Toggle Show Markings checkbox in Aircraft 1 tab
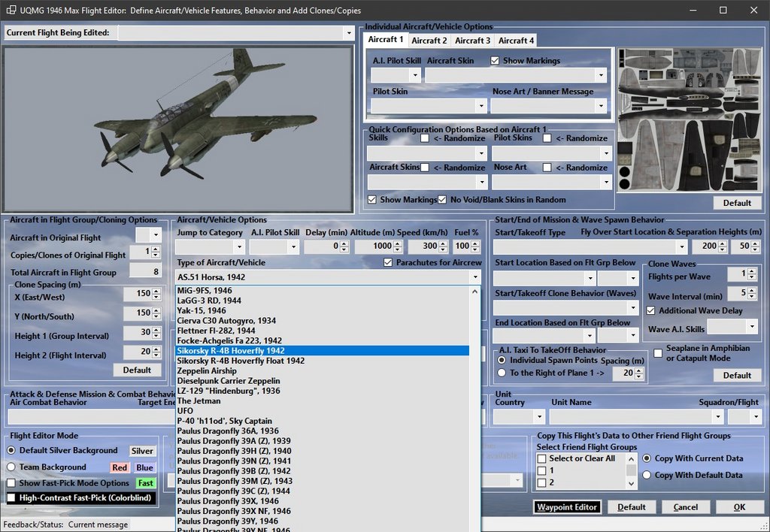Viewport: 770px width, 532px height. [495, 60]
